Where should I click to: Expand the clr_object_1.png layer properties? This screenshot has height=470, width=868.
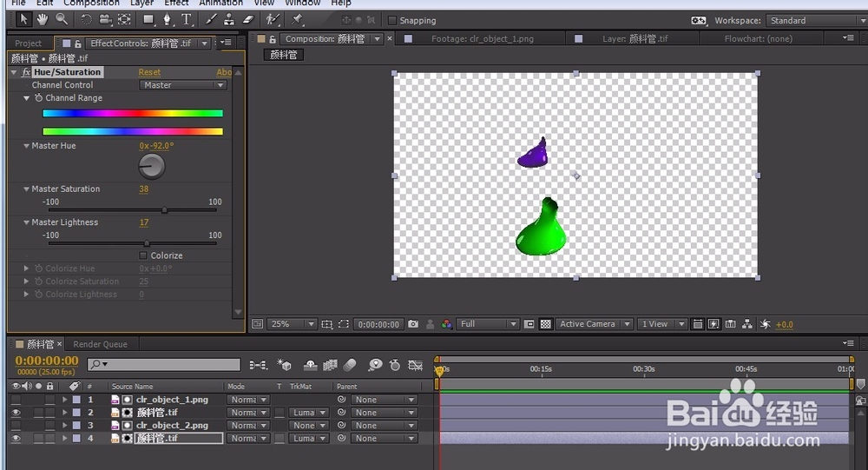(x=65, y=400)
